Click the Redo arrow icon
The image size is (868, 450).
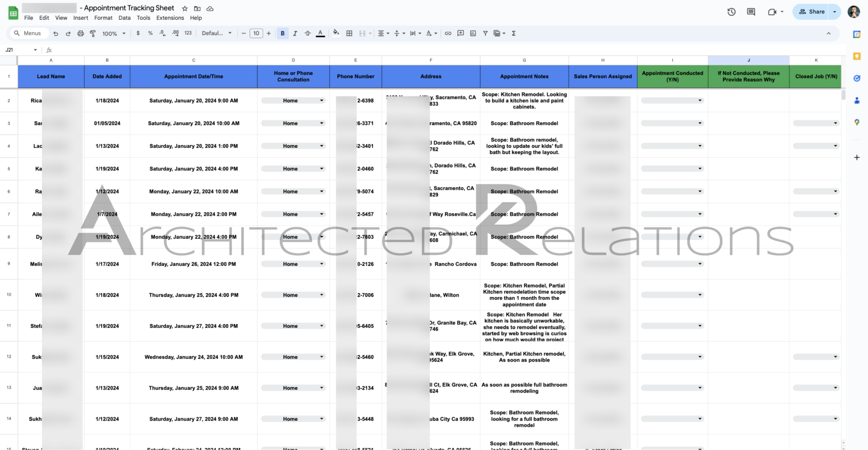pos(68,33)
